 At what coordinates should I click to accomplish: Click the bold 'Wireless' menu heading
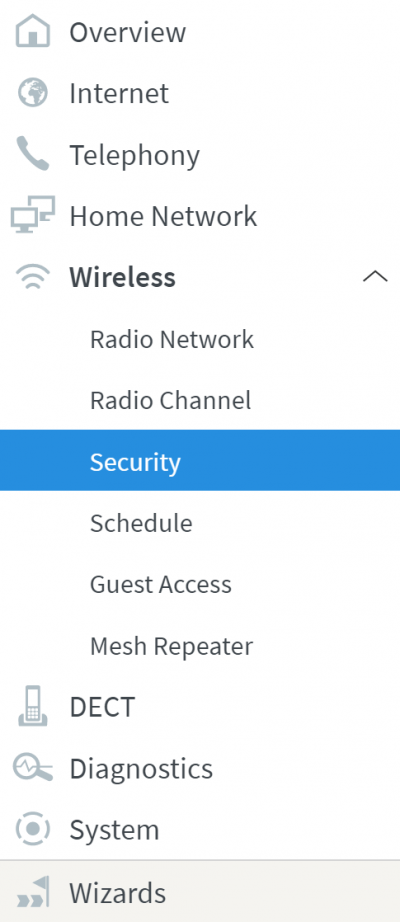(122, 277)
